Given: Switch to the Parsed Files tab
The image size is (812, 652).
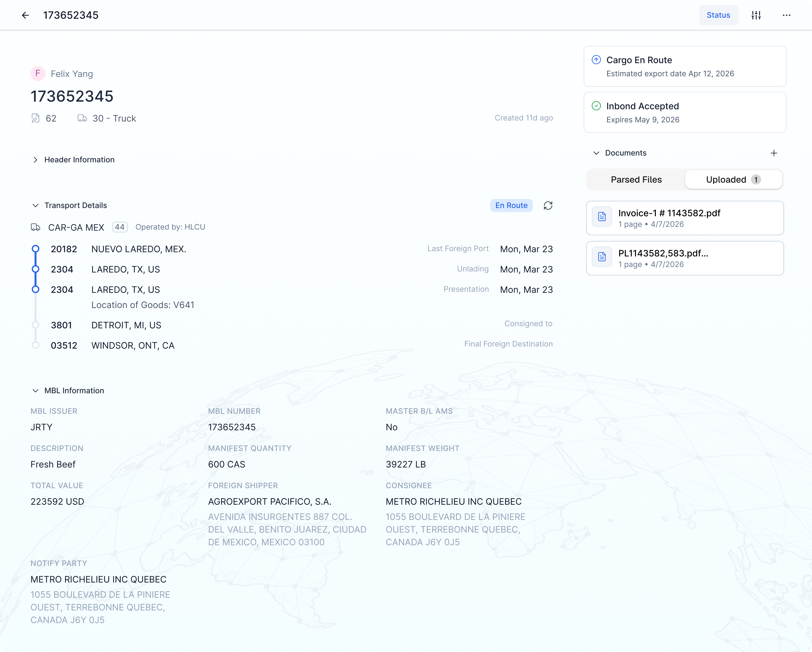Looking at the screenshot, I should (636, 180).
